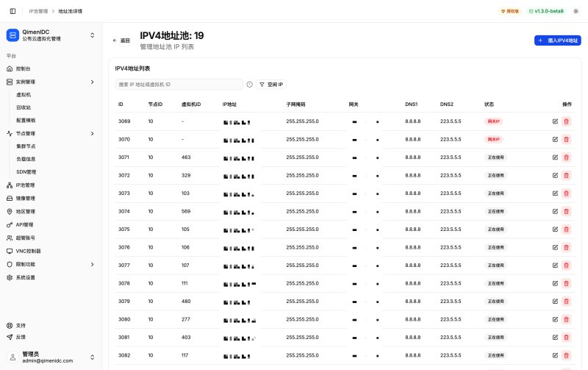Screen dimensions: 588x370
Task: Open 反馈 link in the sidebar
Action: [16, 337]
